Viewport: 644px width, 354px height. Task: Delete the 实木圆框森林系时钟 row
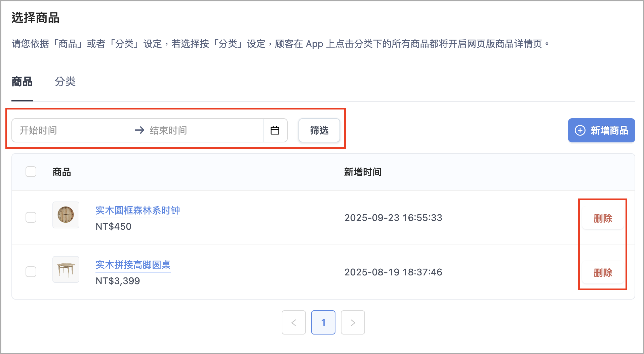[x=603, y=218]
